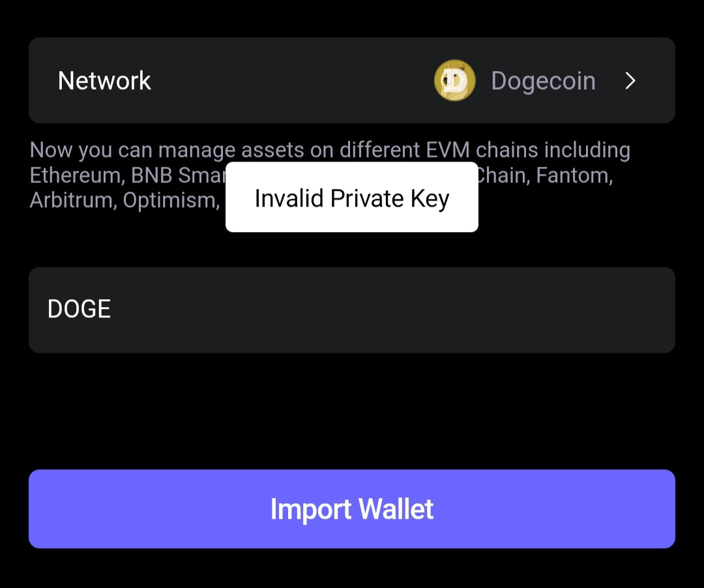704x588 pixels.
Task: Tap the BNB text in the description
Action: pos(152,175)
